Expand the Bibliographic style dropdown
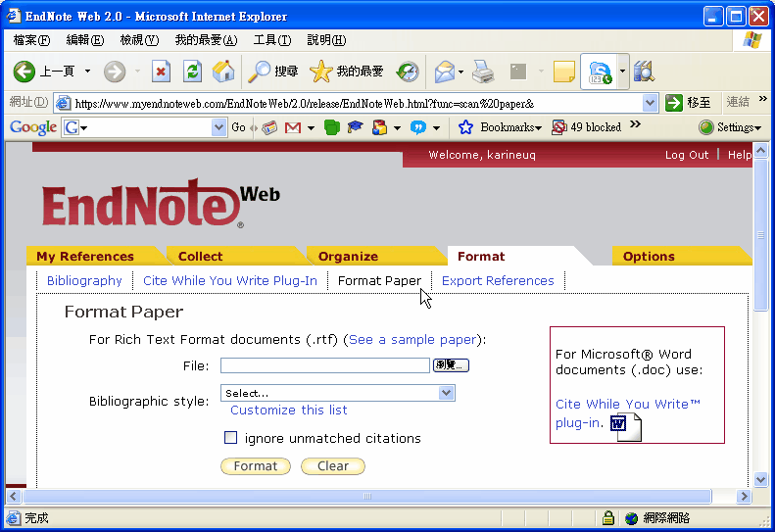Viewport: 775px width, 532px height. pos(447,393)
